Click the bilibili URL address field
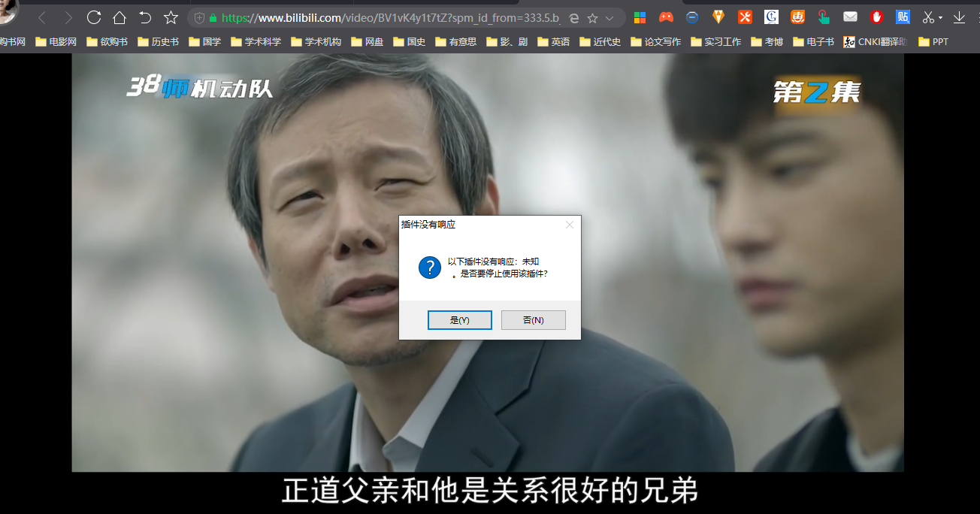The image size is (980, 514). [391, 17]
